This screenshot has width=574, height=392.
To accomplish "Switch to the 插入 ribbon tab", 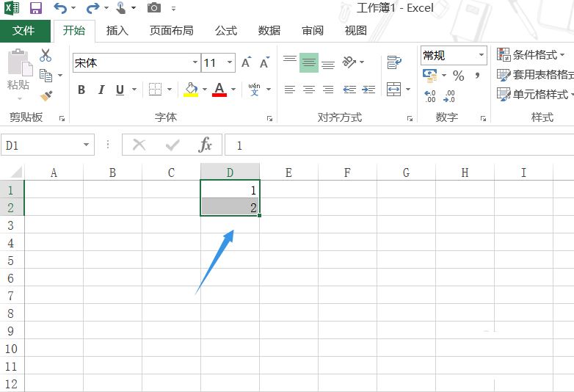I will coord(117,30).
